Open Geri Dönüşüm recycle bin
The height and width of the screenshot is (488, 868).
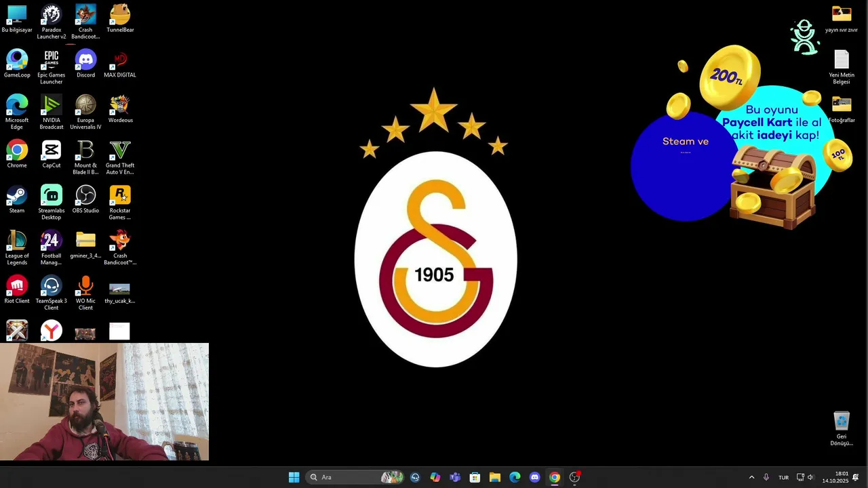842,429
